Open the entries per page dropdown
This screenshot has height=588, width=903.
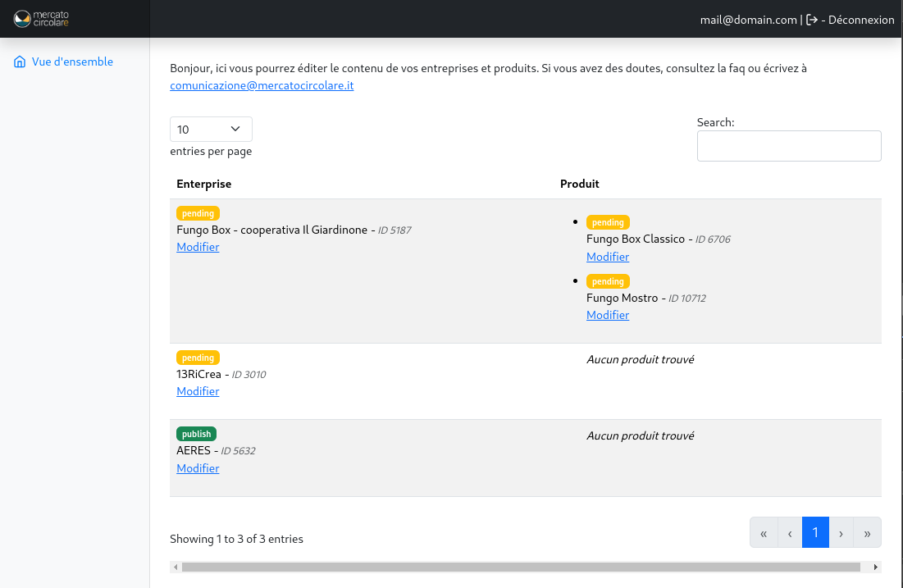point(211,129)
